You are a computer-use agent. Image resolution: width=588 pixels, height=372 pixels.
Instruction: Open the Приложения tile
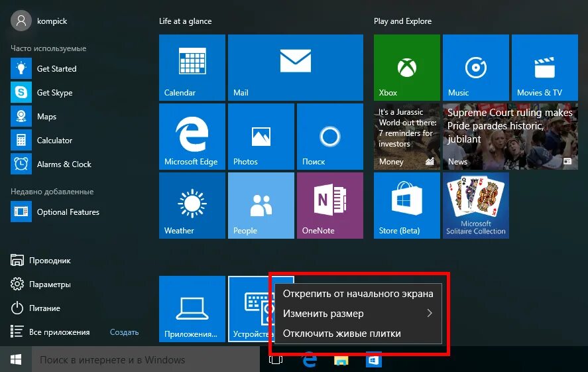coord(192,309)
